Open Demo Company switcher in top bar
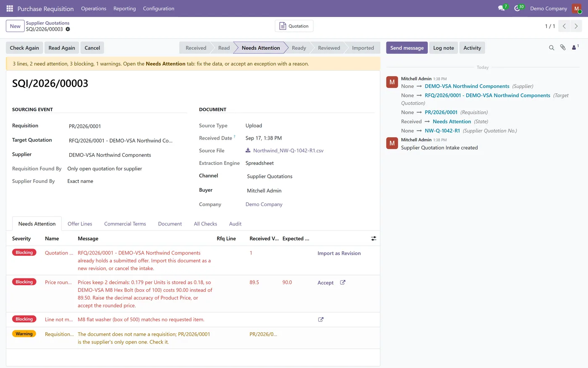The height and width of the screenshot is (368, 588). tap(549, 8)
